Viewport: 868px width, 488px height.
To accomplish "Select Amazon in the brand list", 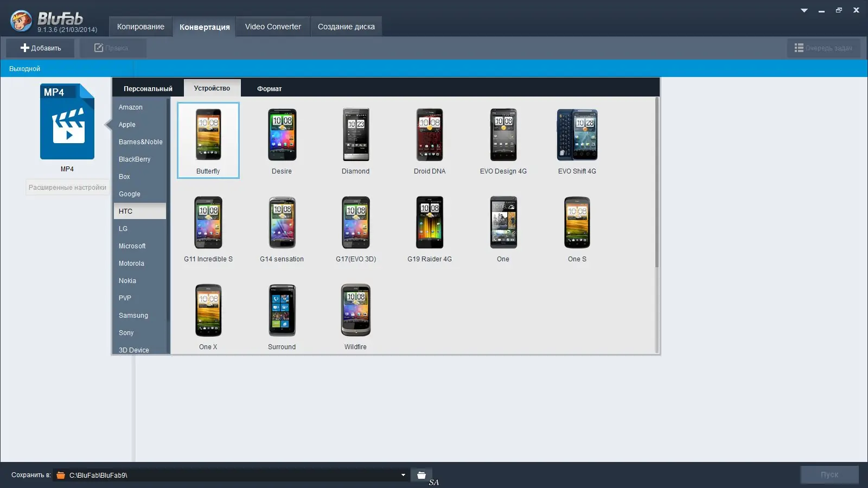I will pyautogui.click(x=140, y=107).
